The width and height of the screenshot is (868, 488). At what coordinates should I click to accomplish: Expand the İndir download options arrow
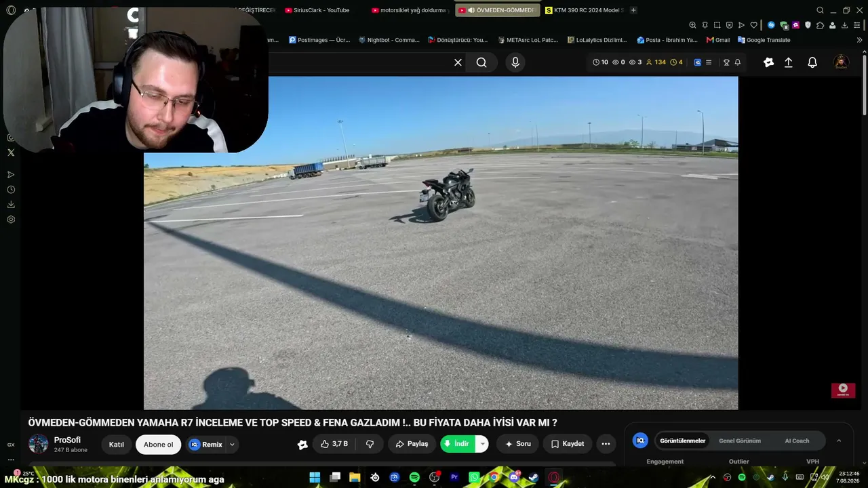(482, 444)
